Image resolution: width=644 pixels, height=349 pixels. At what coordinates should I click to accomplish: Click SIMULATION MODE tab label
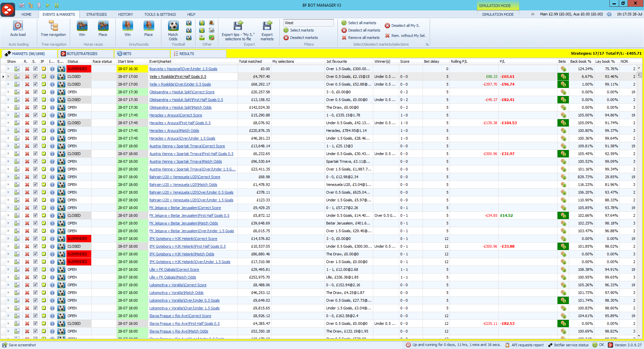498,14
